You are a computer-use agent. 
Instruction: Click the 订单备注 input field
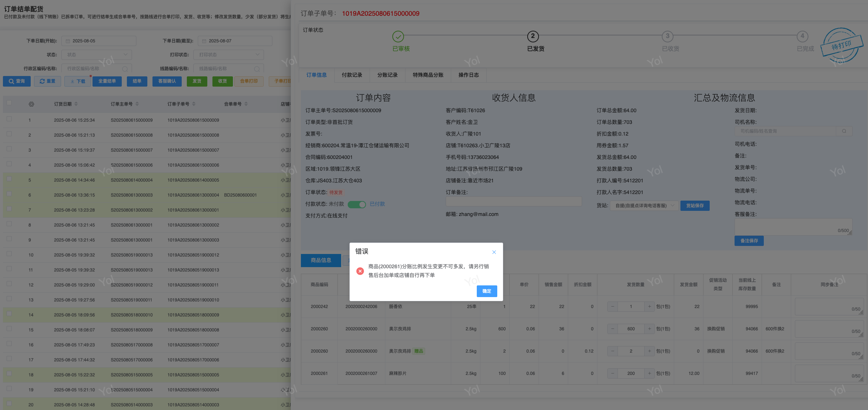tap(513, 201)
